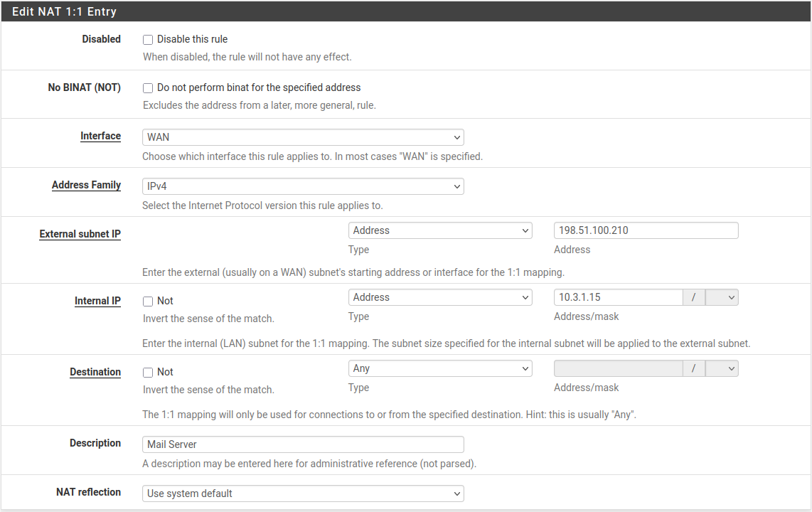
Task: Click the internal address field containing 10.3.1.15
Action: coord(617,297)
